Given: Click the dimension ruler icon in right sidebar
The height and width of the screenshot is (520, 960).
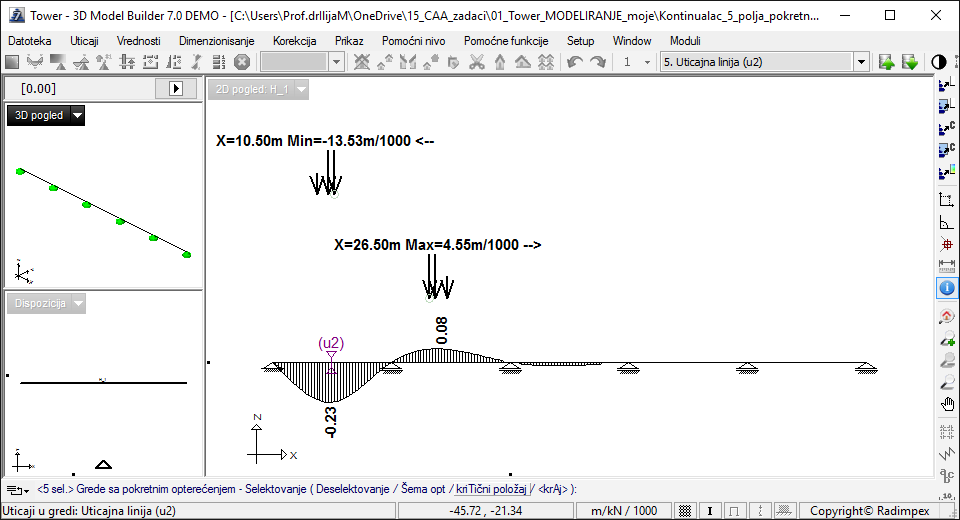Looking at the screenshot, I should tap(947, 266).
